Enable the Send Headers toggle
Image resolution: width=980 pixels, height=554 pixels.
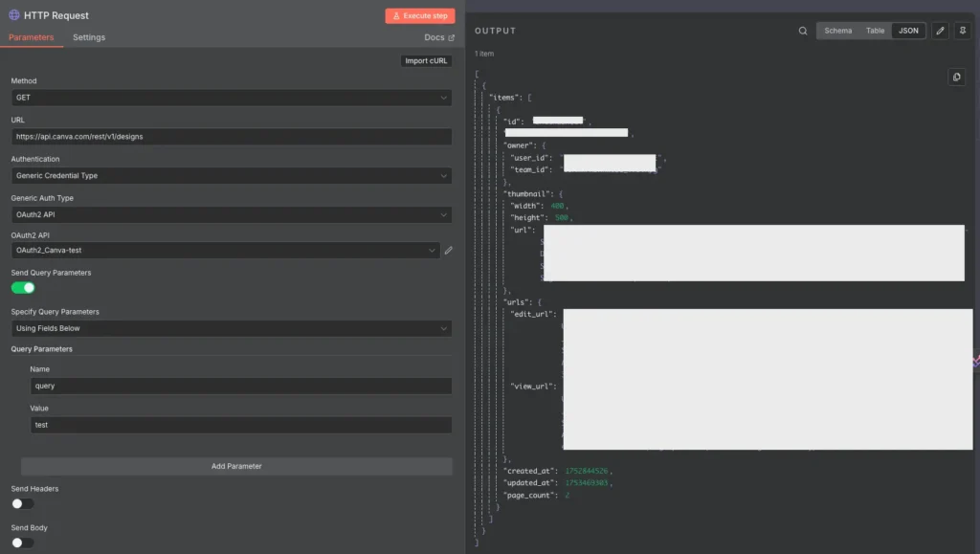click(x=23, y=503)
